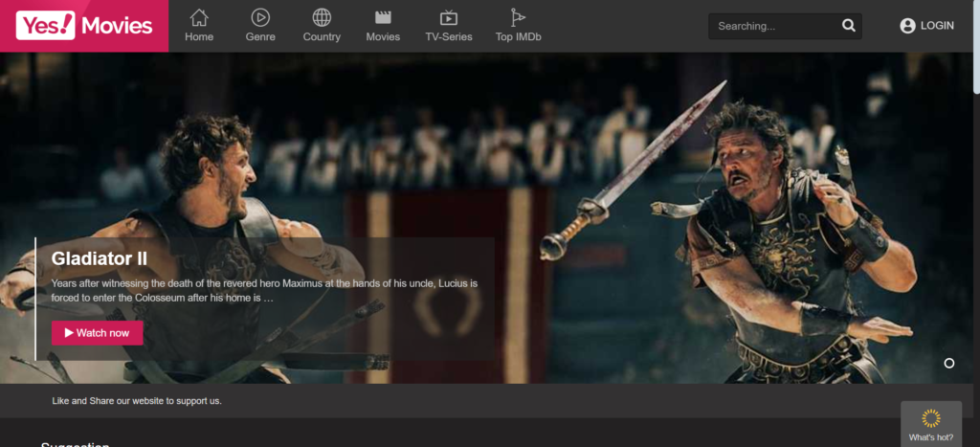
Task: Open the Top IMDb list
Action: [518, 26]
